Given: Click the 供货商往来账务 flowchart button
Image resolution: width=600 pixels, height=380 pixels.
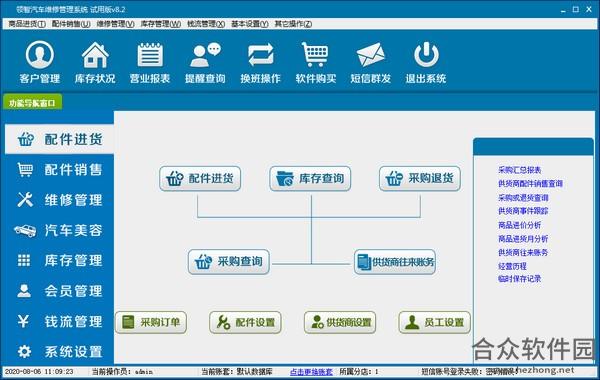Looking at the screenshot, I should [x=395, y=262].
